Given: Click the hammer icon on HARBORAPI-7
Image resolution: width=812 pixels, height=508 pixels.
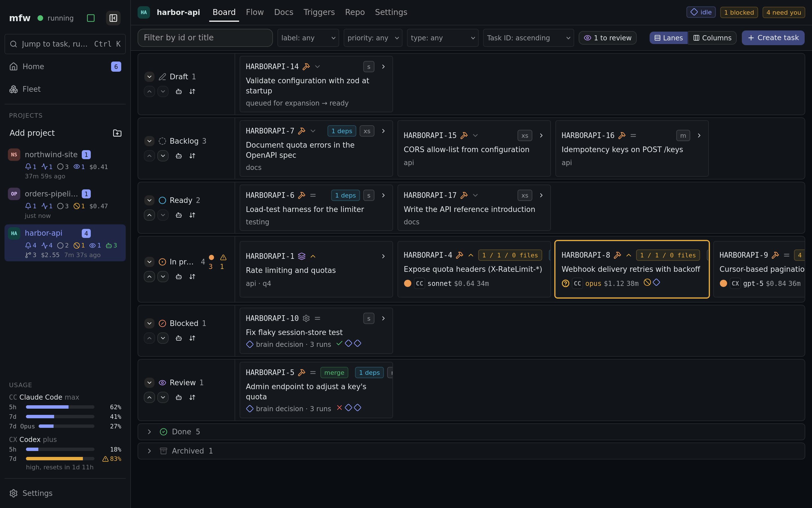Looking at the screenshot, I should tap(302, 131).
